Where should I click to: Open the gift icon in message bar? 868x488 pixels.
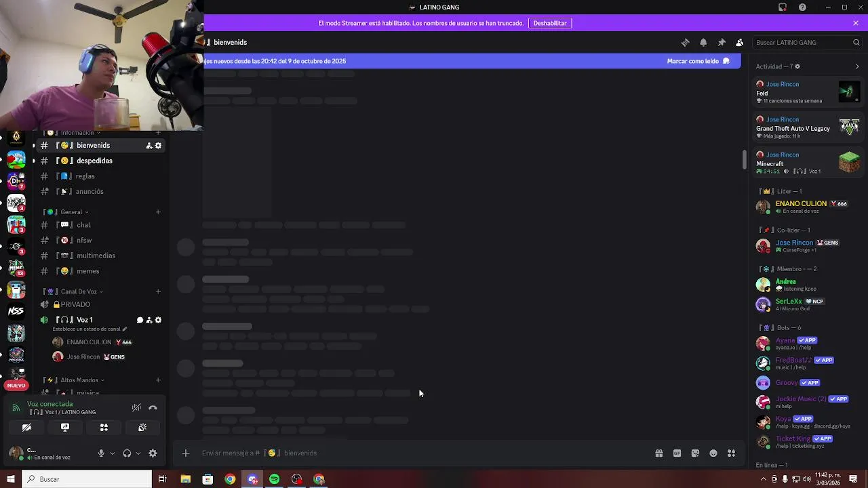tap(658, 453)
